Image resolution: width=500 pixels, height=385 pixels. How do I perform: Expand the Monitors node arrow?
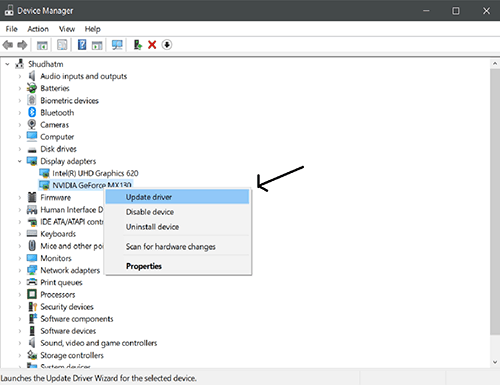(20, 258)
